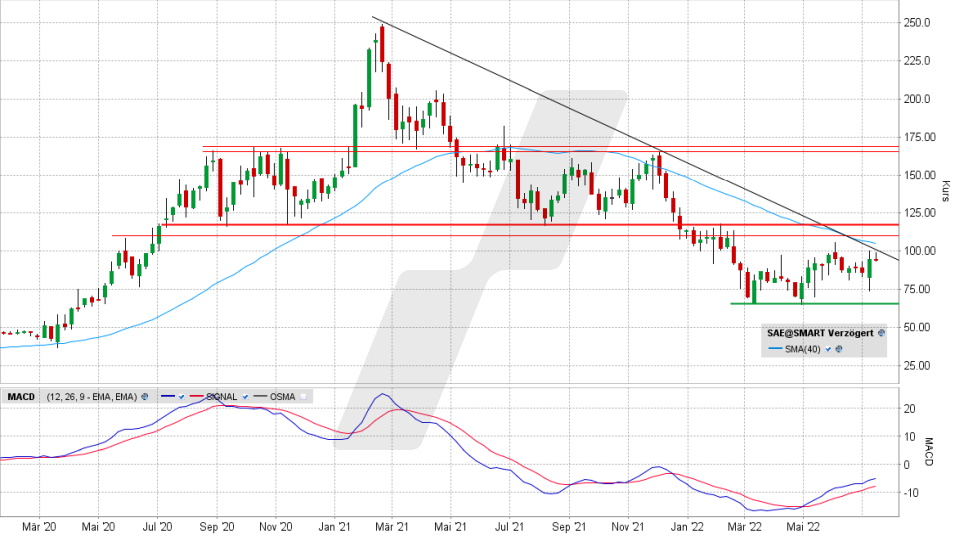
Task: Click the Nov '21 date label
Action: click(x=628, y=527)
